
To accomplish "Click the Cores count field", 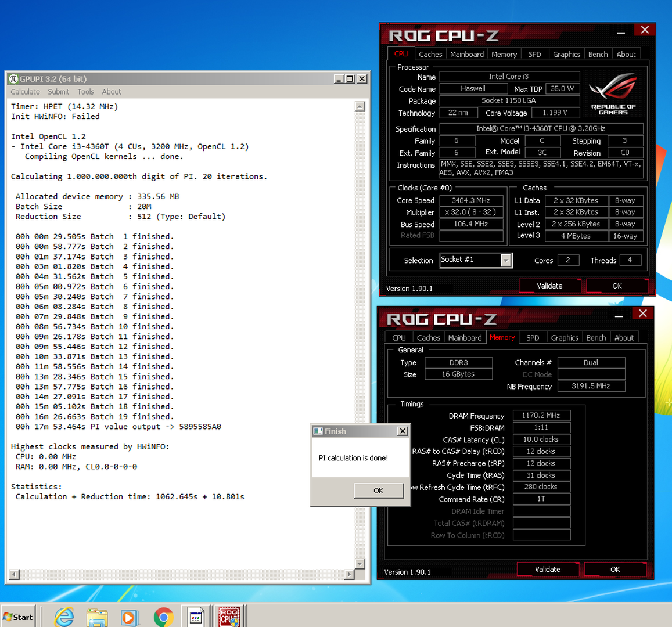I will point(568,260).
